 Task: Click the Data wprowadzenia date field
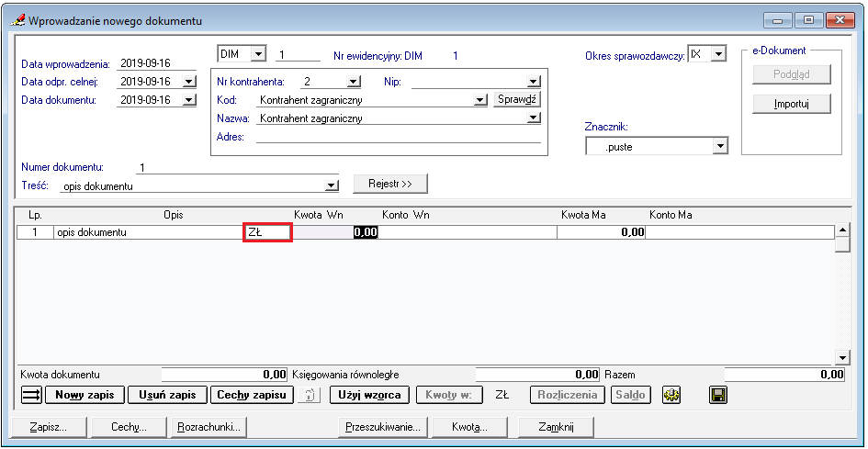157,63
